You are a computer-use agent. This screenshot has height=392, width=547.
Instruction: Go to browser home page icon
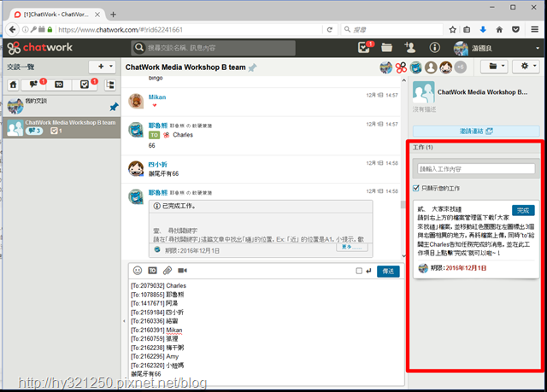tap(499, 30)
